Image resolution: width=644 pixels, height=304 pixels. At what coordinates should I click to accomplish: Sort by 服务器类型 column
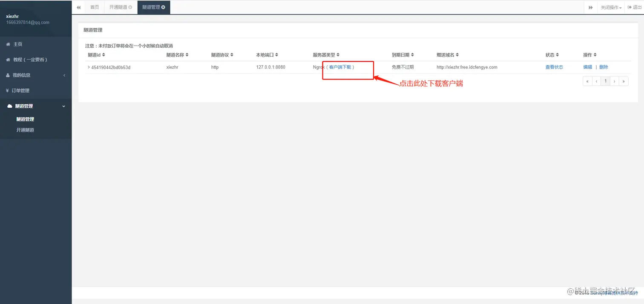coord(326,55)
